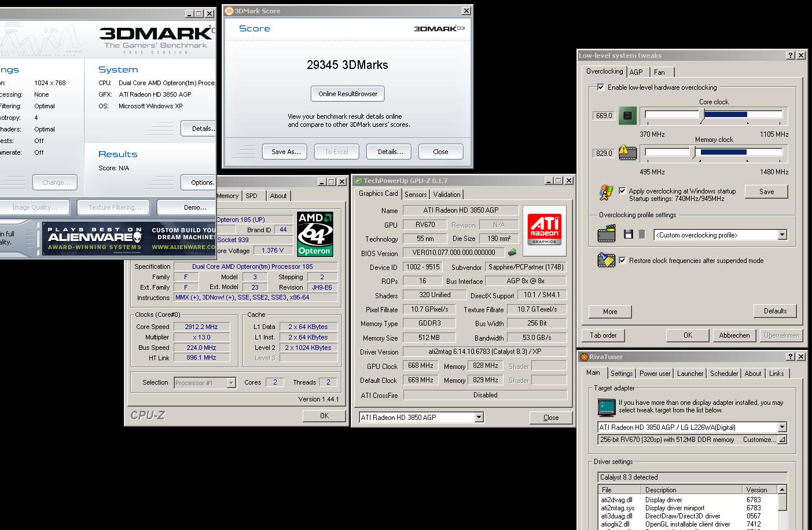The width and height of the screenshot is (812, 530).
Task: Click the BIOS save icon in GPU-Z
Action: click(512, 253)
